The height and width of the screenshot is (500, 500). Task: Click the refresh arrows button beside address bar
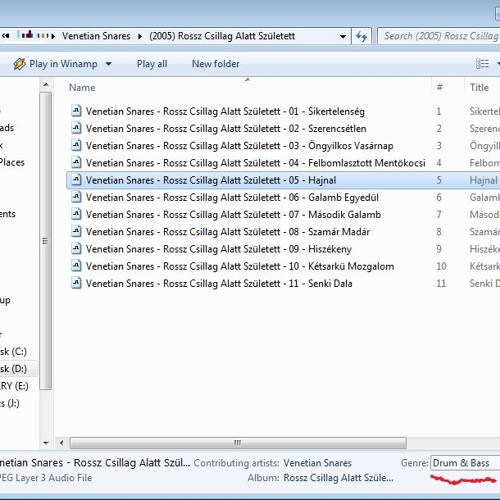click(361, 36)
